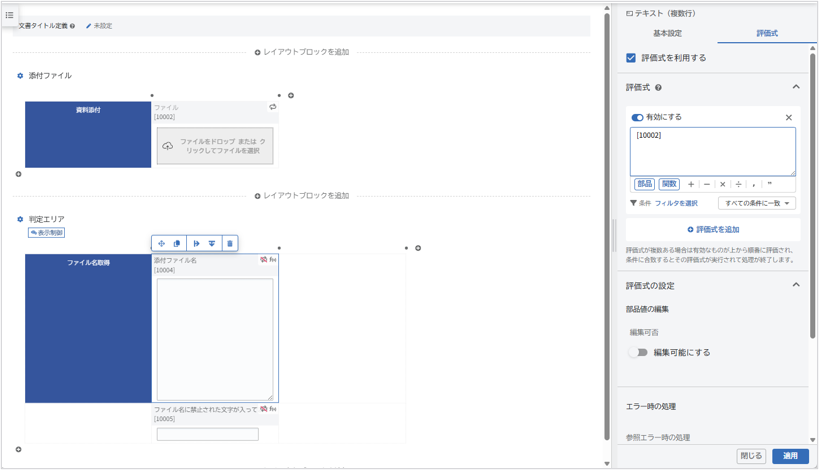The height and width of the screenshot is (470, 819).
Task: Add a column to the 判定エリア block
Action: point(418,248)
